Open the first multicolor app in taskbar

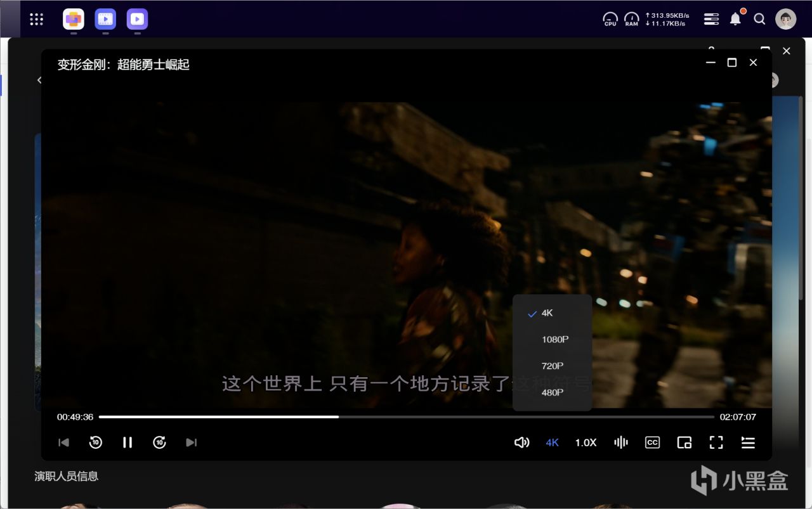point(74,19)
